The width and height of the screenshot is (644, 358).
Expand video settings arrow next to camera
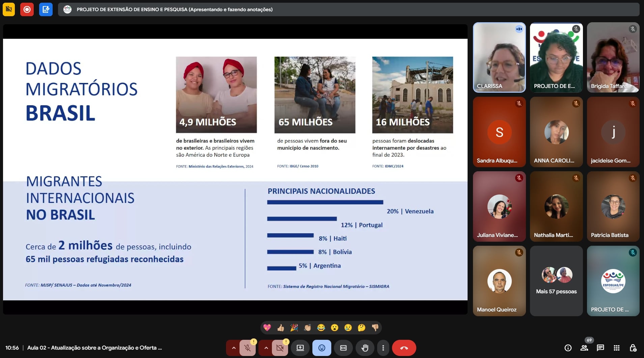point(266,348)
